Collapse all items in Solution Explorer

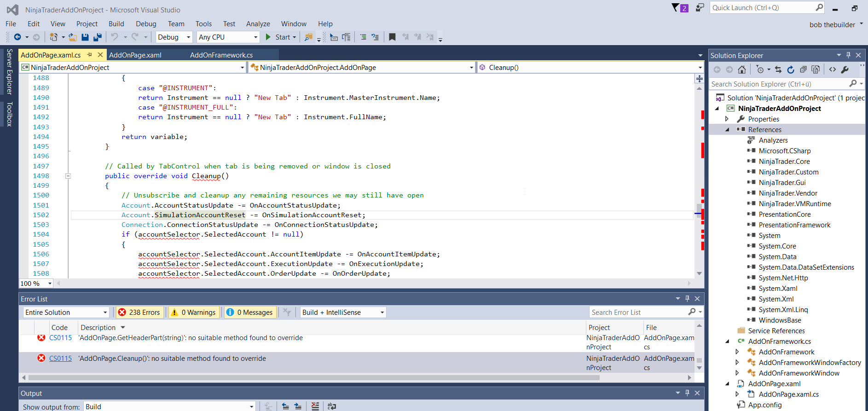click(x=803, y=69)
